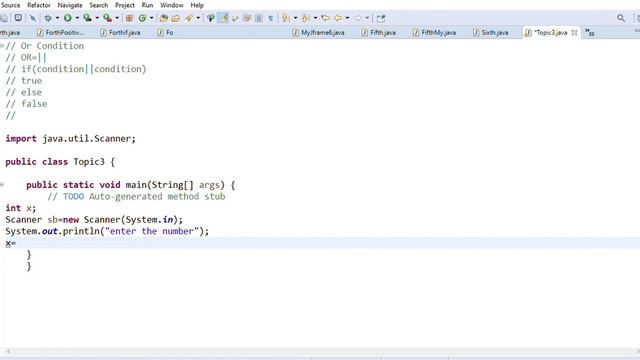The height and width of the screenshot is (360, 640).
Task: Expand the Run configurations dropdown arrow
Action: (x=77, y=18)
